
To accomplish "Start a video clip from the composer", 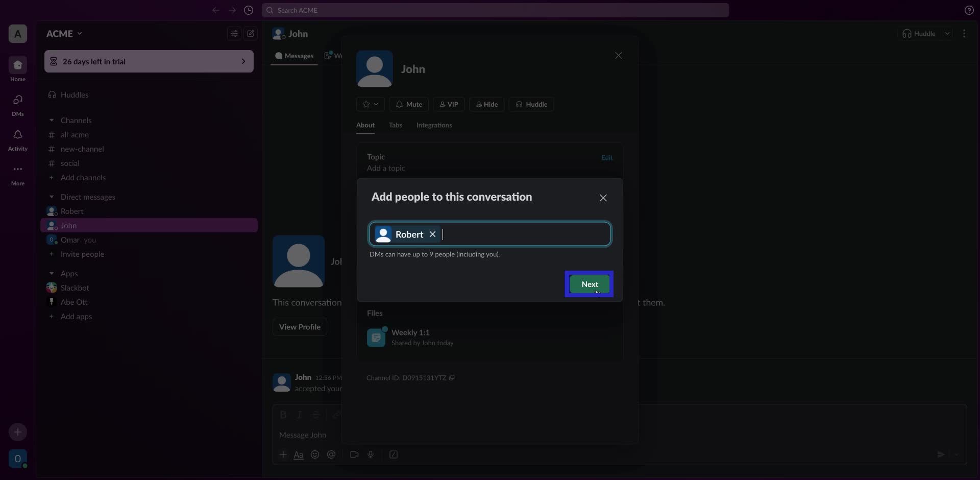I will tap(354, 454).
